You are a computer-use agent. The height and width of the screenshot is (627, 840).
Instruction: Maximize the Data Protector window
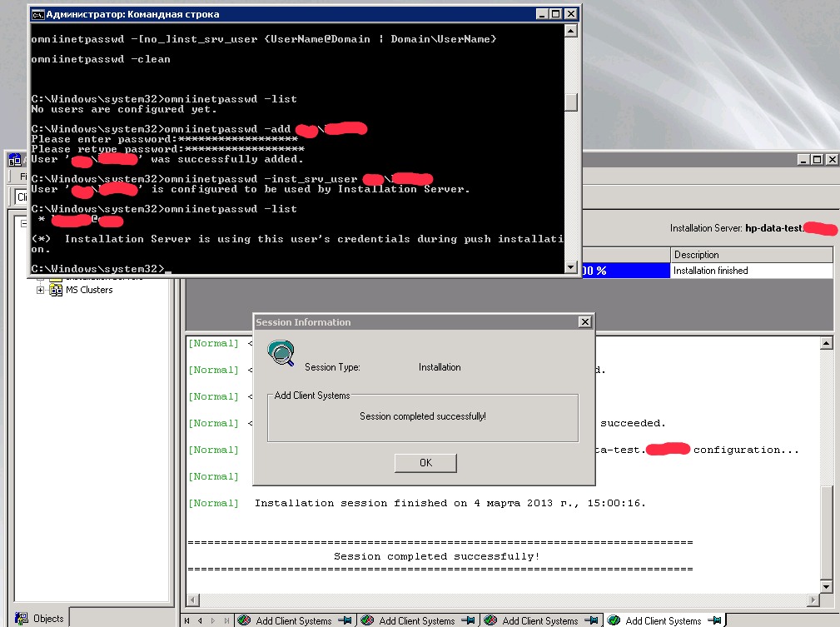point(817,159)
